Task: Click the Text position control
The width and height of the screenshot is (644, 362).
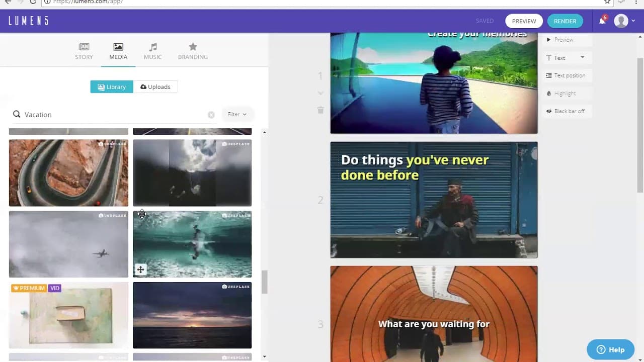Action: 567,75
